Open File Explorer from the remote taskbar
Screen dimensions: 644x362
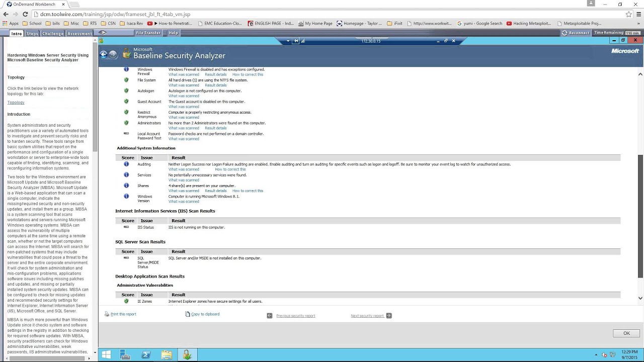167,355
